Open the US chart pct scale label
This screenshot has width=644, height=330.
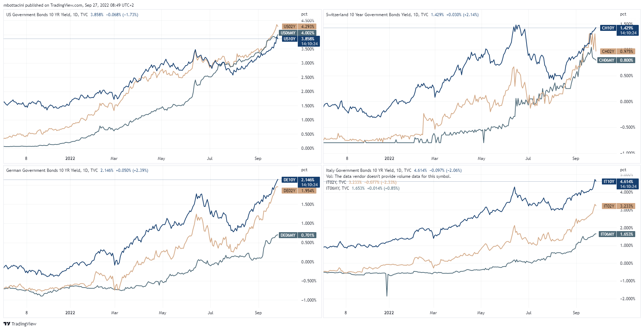tap(304, 14)
